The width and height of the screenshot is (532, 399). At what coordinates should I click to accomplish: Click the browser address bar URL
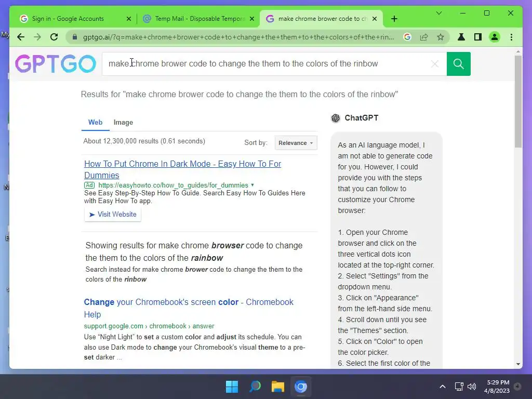(x=238, y=37)
